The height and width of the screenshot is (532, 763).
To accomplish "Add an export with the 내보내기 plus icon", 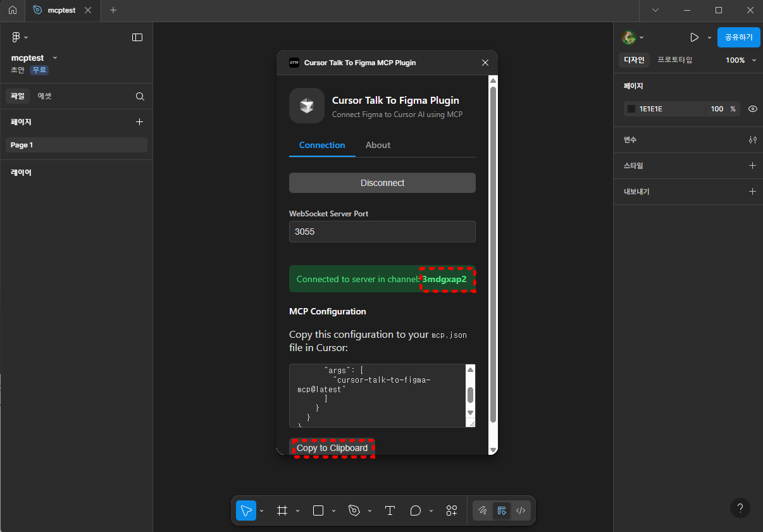I will tap(752, 191).
